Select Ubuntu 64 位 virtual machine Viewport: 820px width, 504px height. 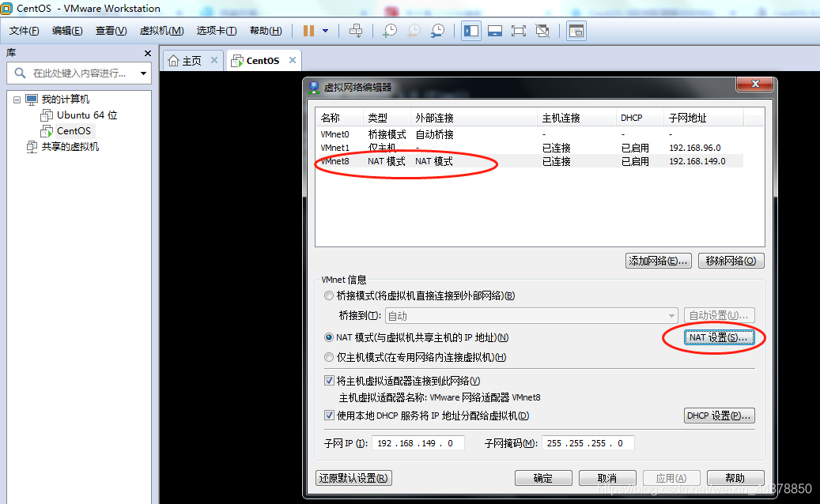87,115
